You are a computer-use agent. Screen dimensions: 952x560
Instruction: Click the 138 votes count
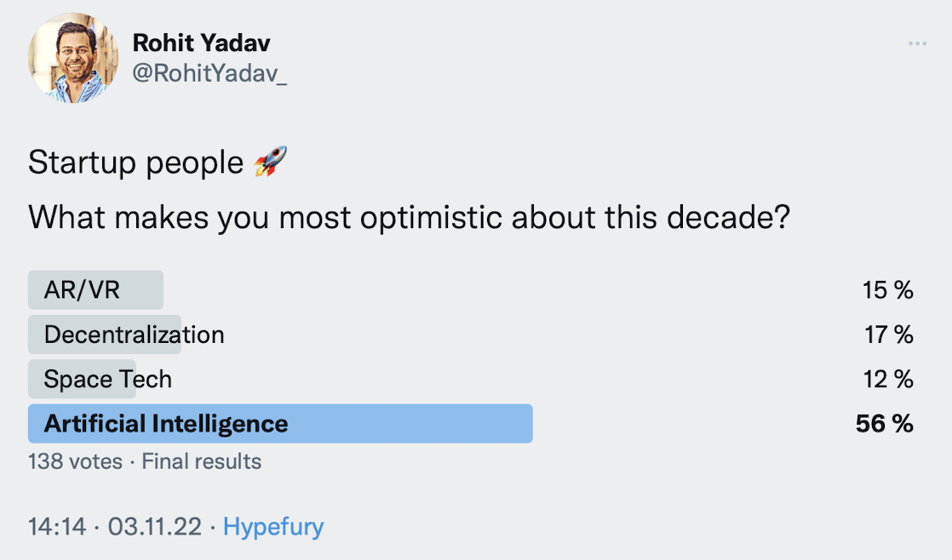point(75,462)
